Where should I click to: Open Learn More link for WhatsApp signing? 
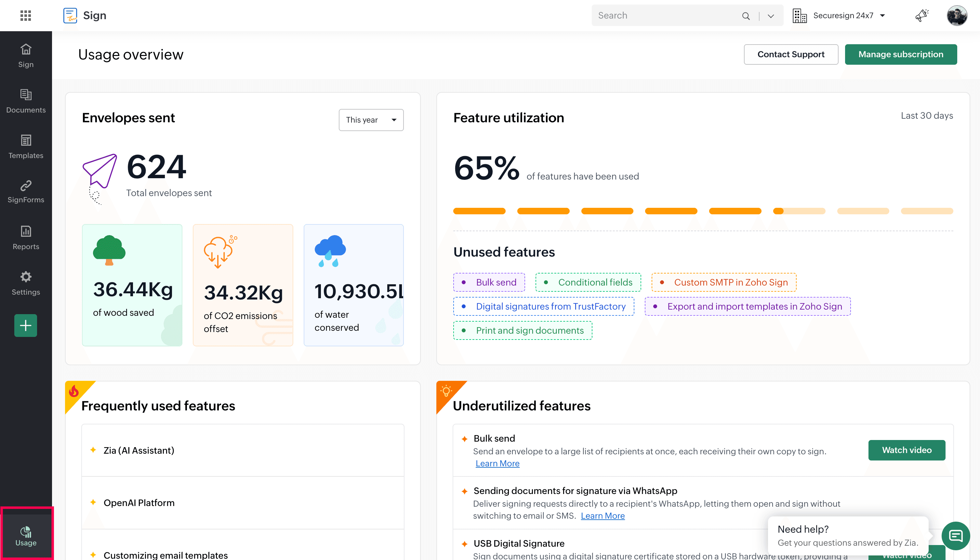603,516
